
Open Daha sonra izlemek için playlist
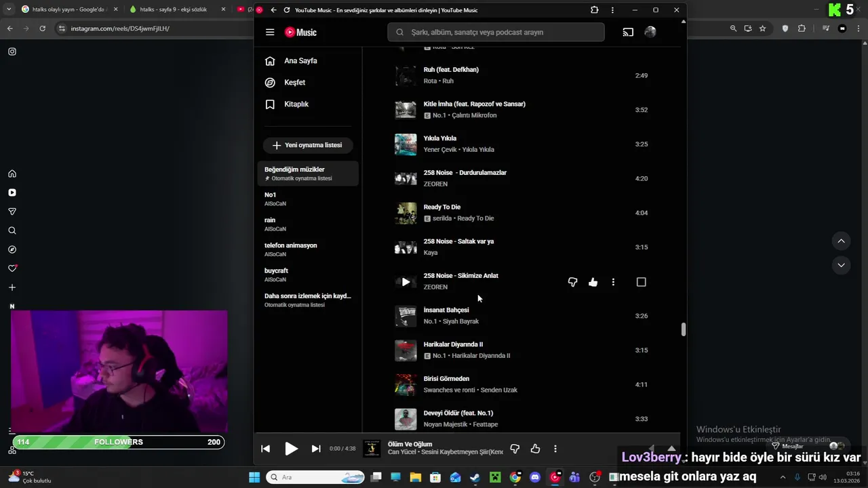click(309, 300)
